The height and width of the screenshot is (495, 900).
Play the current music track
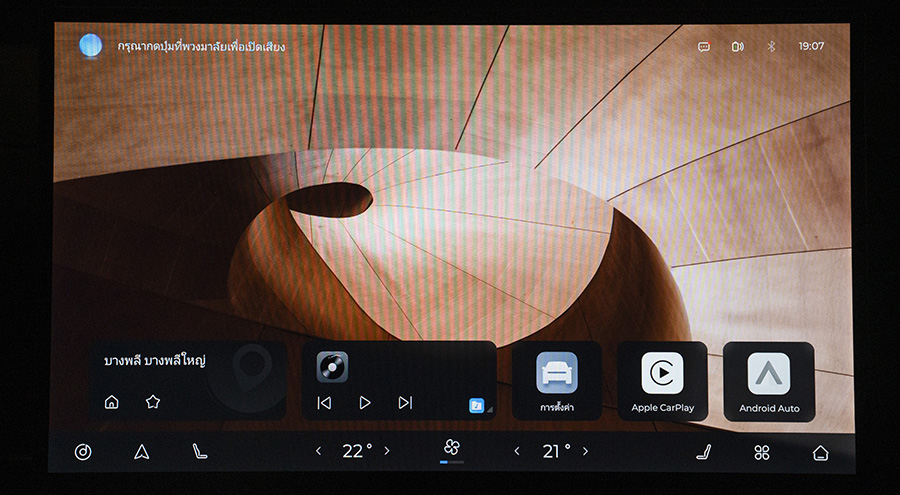click(x=365, y=402)
